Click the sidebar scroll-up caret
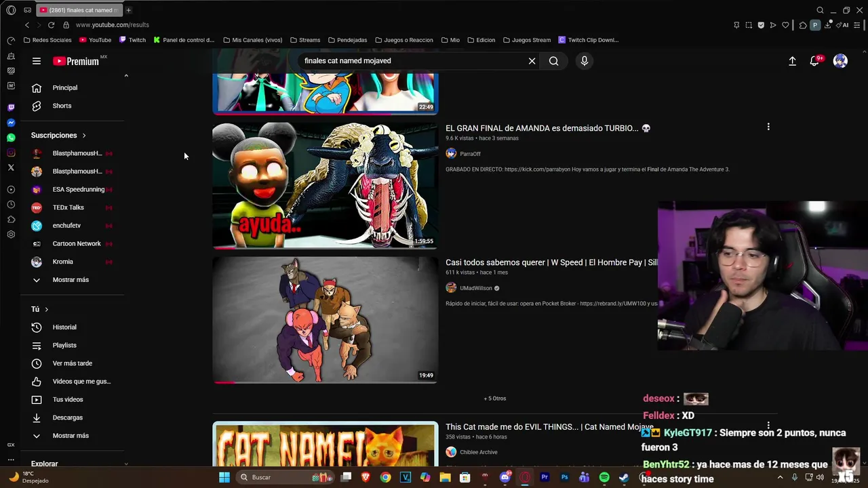The width and height of the screenshot is (868, 488). (x=126, y=76)
